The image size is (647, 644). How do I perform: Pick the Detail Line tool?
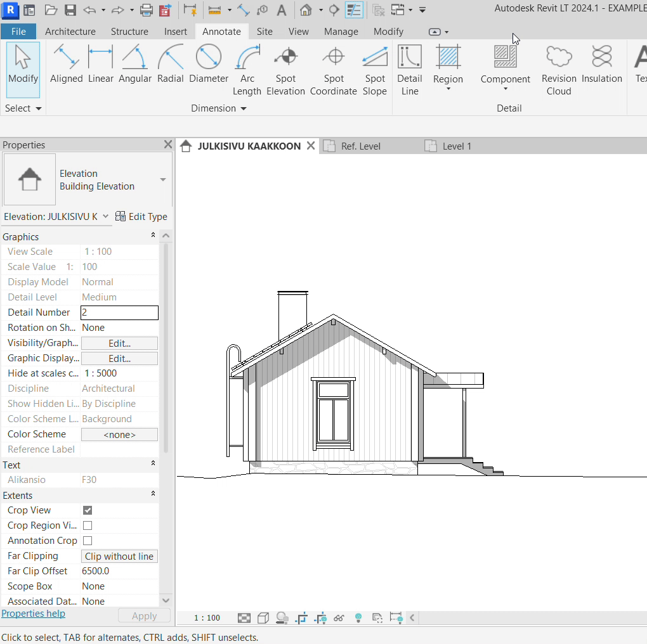pos(409,71)
